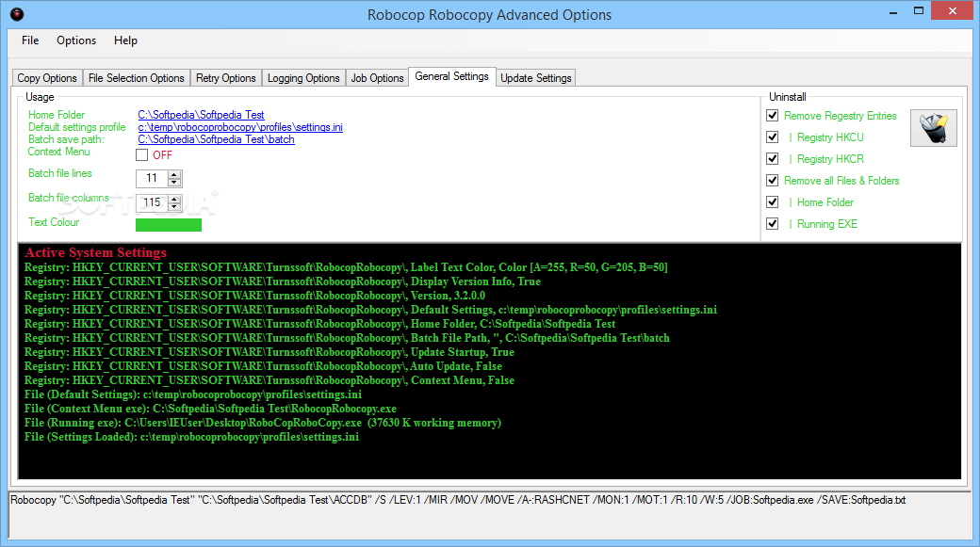Enable the Context Menu OFF checkbox
The height and width of the screenshot is (547, 980).
(x=142, y=155)
